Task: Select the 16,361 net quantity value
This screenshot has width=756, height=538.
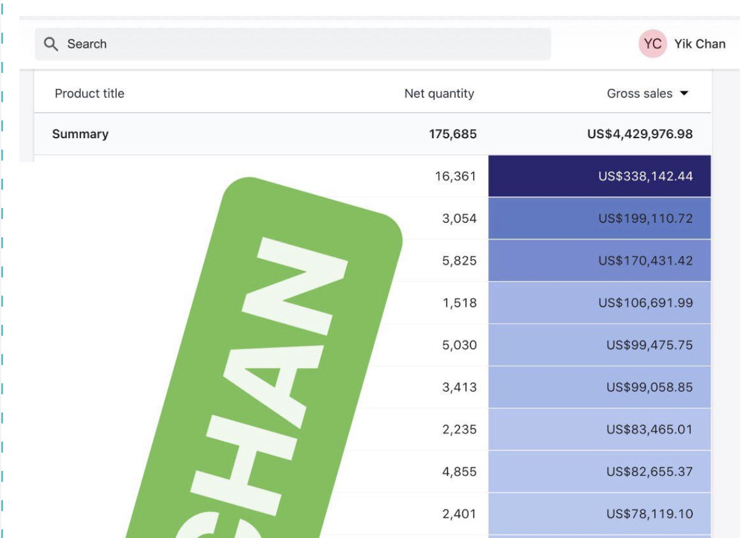Action: (x=455, y=176)
